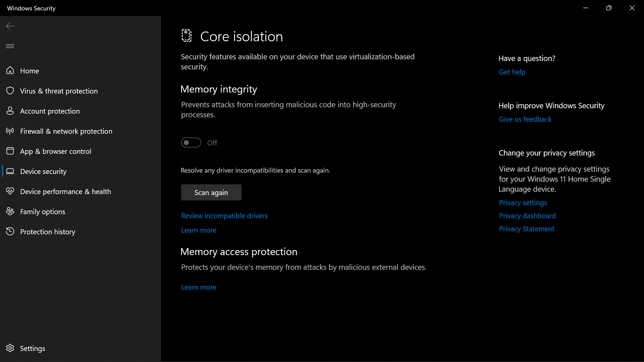
Task: Click the Home house icon
Action: pyautogui.click(x=10, y=70)
